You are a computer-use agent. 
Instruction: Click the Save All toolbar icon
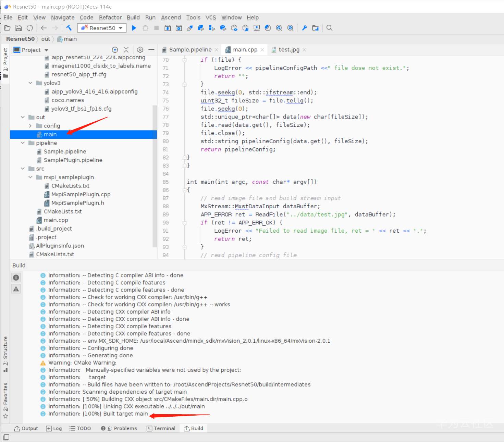point(19,28)
